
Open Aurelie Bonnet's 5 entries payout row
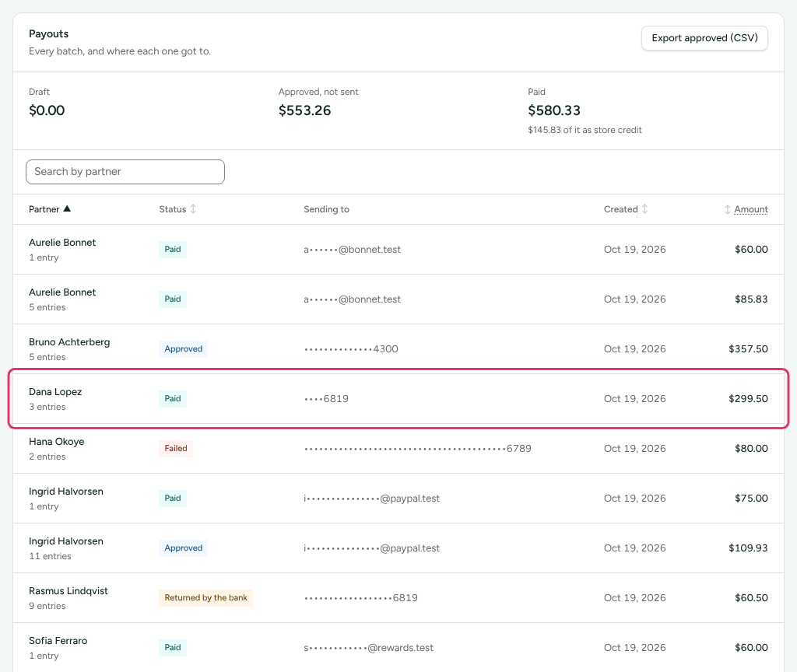(398, 299)
